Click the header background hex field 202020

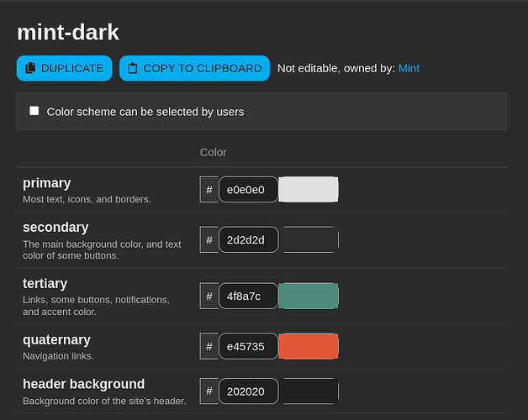[x=248, y=391]
